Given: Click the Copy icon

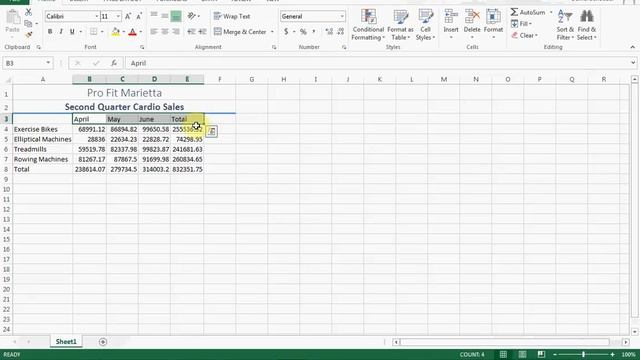Looking at the screenshot, I should point(28,23).
